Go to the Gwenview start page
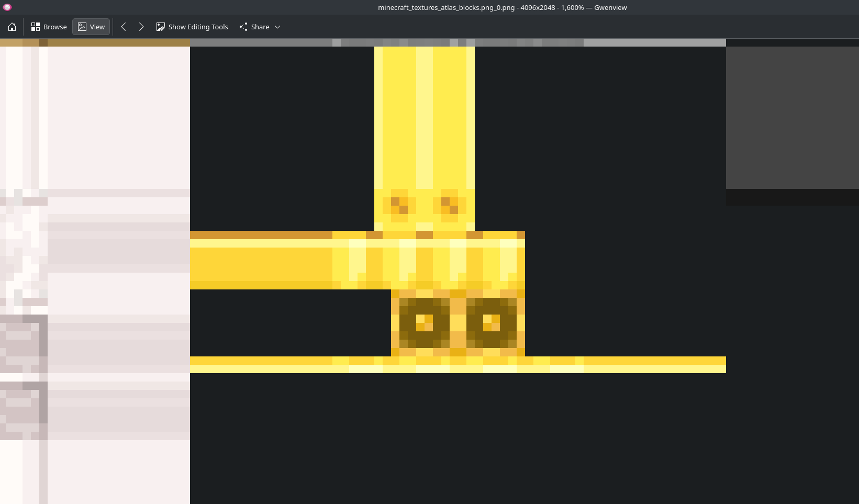Screen dimensions: 859x504 coord(12,27)
